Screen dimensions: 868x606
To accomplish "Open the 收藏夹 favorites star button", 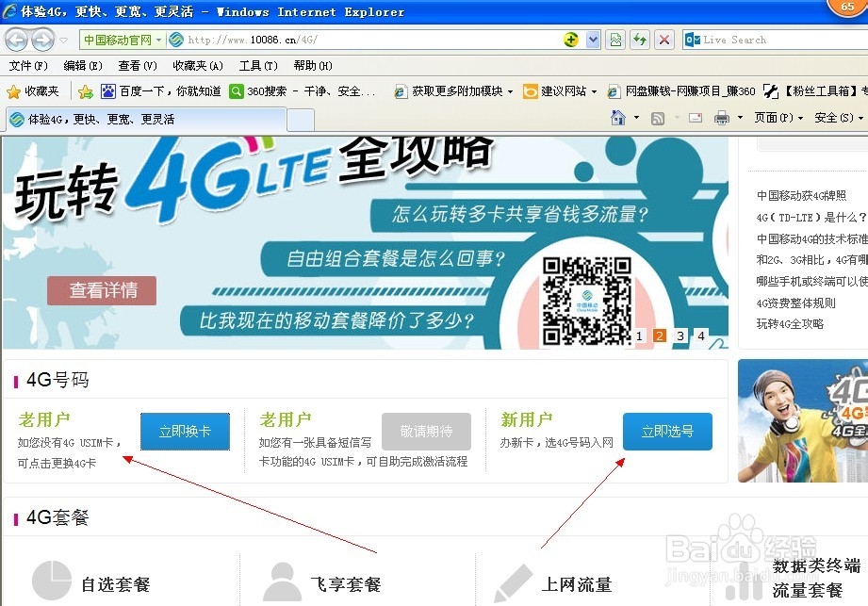I will coord(32,91).
